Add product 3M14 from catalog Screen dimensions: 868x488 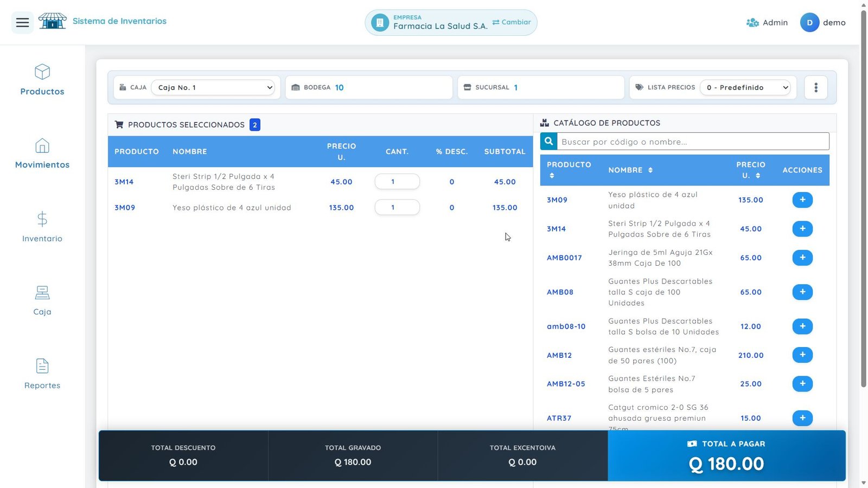pyautogui.click(x=802, y=229)
